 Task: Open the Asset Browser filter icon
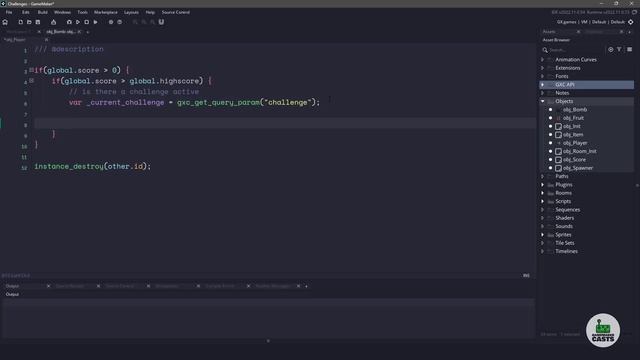coord(619,49)
